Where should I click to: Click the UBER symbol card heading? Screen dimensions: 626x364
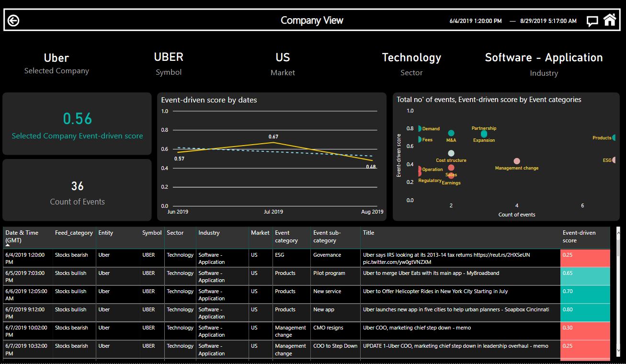click(x=169, y=57)
